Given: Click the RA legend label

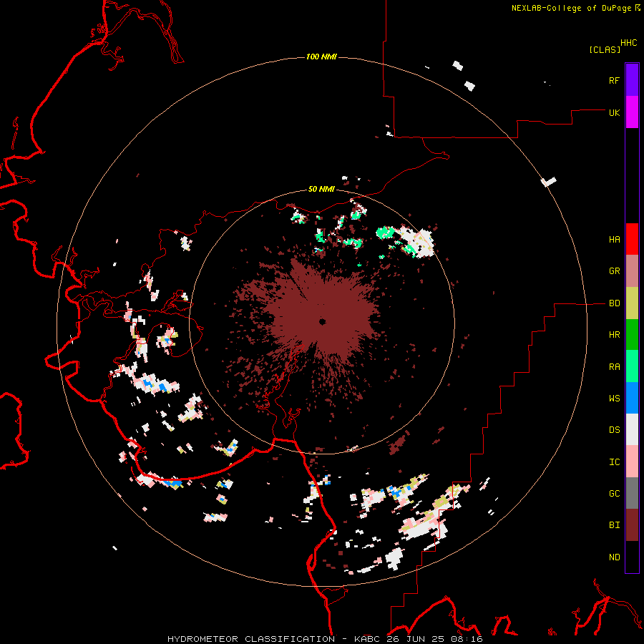Looking at the screenshot, I should click(x=614, y=367).
